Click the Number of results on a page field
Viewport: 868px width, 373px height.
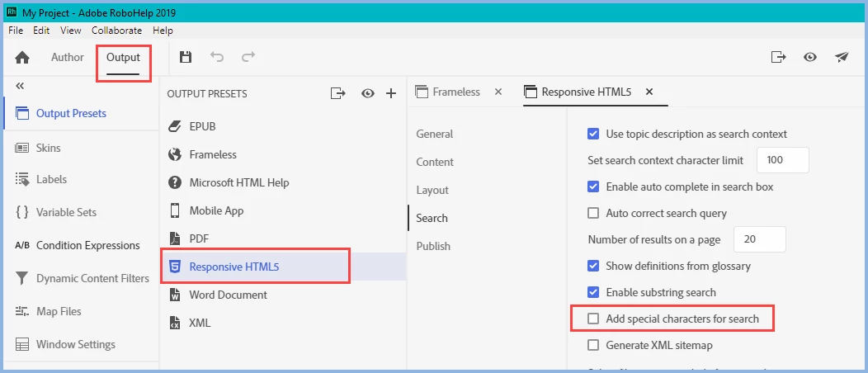(759, 239)
